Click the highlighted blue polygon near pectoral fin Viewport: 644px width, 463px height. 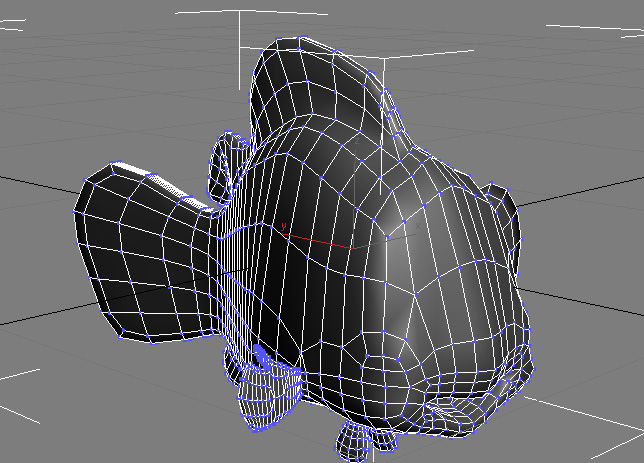tap(262, 356)
